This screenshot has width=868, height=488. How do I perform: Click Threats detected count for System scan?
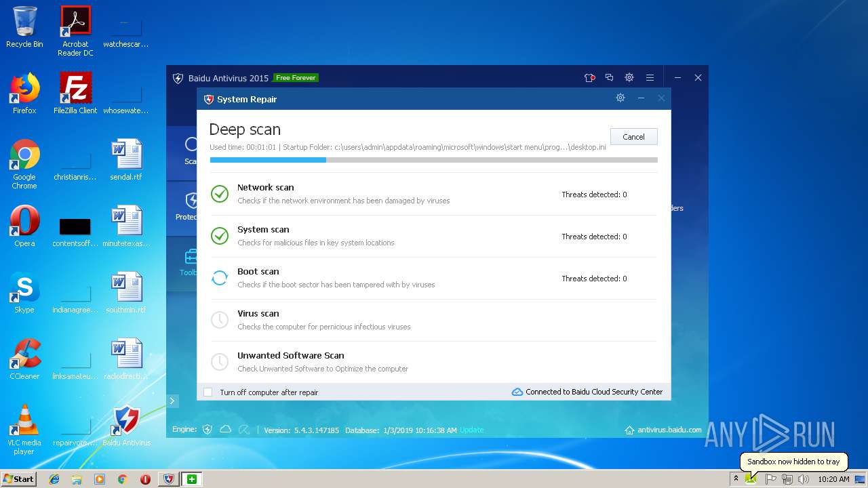[594, 237]
